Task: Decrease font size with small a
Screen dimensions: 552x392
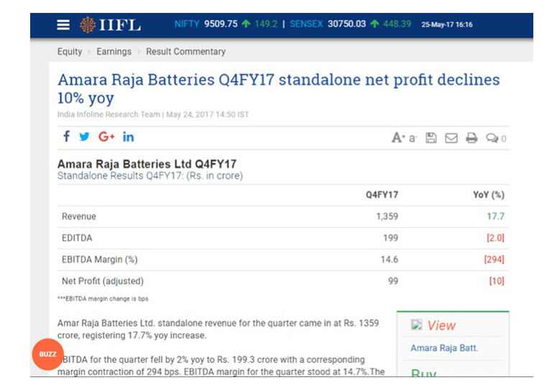Action: (413, 139)
